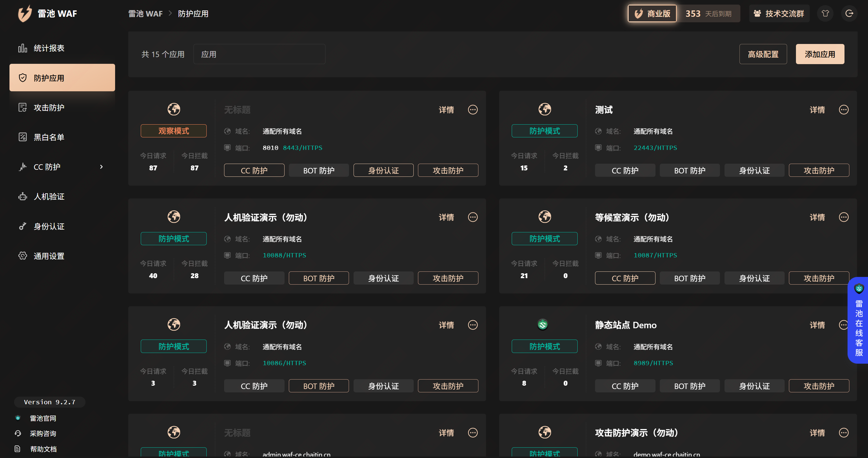This screenshot has height=458, width=868.
Task: Open more options for 静态站点 Demo
Action: pos(843,325)
